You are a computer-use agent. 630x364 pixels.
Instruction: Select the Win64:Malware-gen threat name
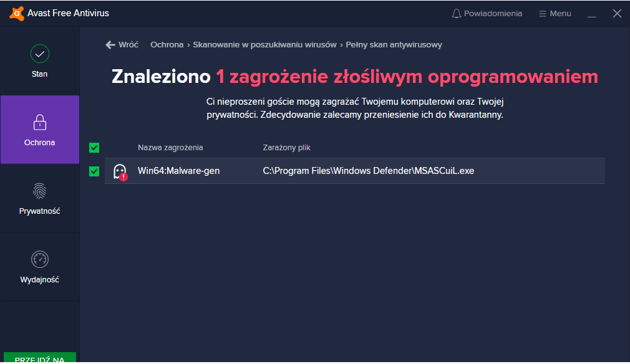coord(179,171)
